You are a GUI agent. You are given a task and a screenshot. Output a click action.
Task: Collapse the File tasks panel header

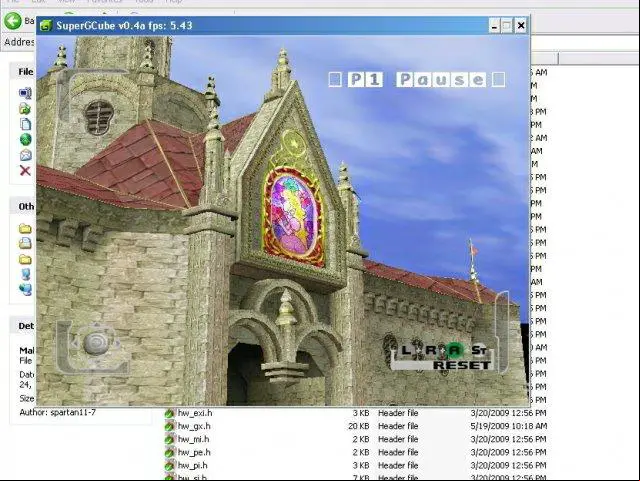coord(22,72)
